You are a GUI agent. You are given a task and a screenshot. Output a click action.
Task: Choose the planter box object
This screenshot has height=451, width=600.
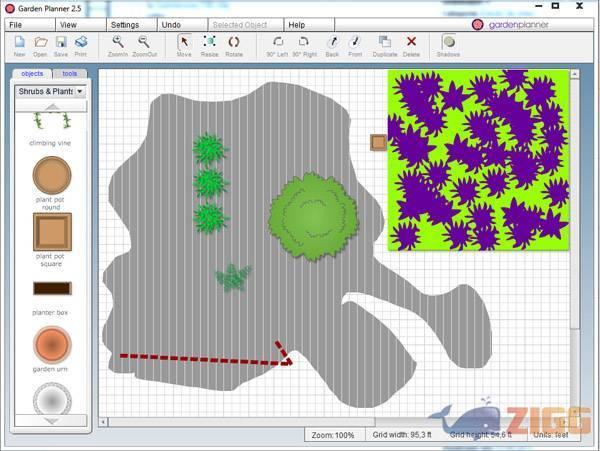point(52,289)
